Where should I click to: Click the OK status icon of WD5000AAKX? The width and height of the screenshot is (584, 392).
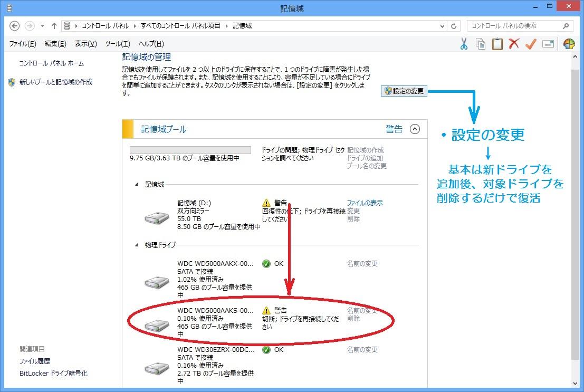266,264
